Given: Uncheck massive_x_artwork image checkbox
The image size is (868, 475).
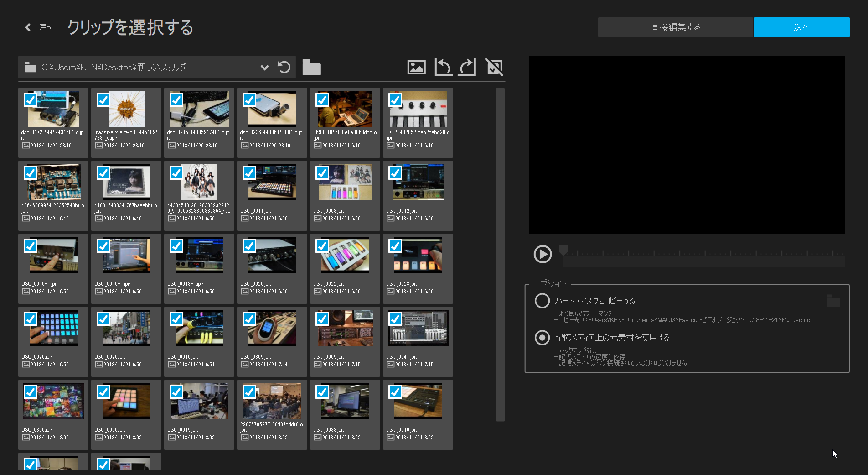Looking at the screenshot, I should (103, 100).
